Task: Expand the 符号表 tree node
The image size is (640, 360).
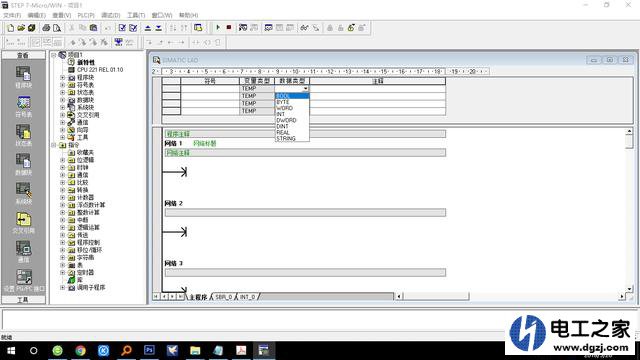Action: (62, 85)
